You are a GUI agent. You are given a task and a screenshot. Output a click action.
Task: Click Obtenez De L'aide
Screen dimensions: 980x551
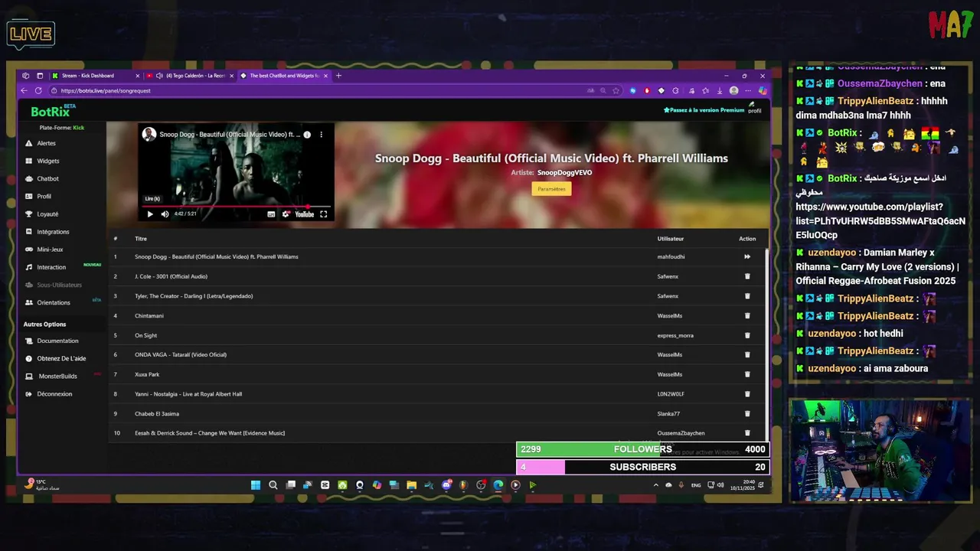click(61, 358)
